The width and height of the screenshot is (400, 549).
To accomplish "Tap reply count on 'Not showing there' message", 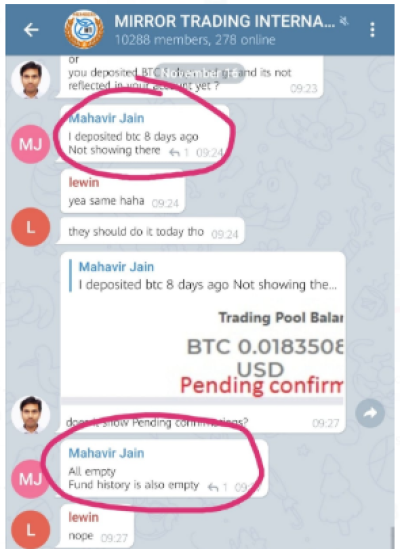I will coord(179,152).
